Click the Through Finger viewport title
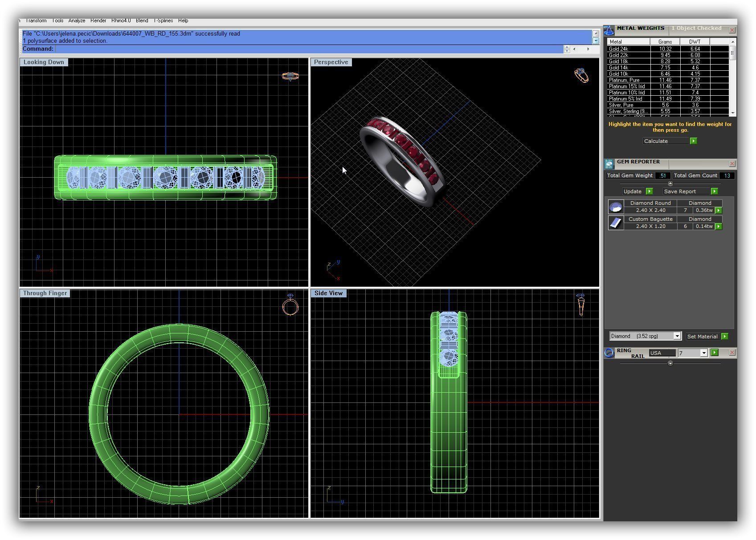The image size is (756, 540). (45, 293)
